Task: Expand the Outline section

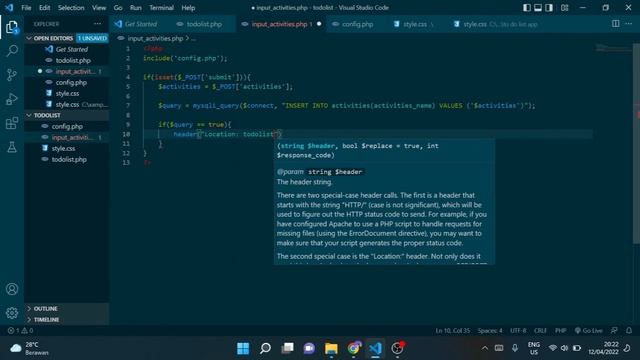Action: tap(67, 309)
